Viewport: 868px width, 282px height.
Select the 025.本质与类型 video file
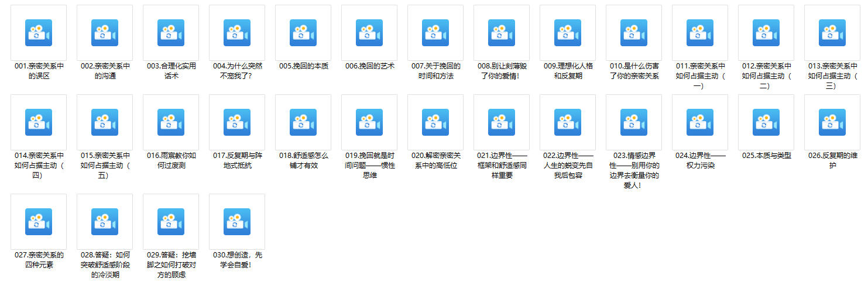(766, 122)
